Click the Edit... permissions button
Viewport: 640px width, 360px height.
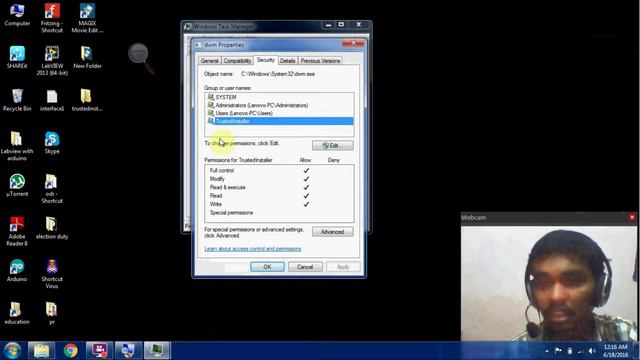coord(333,146)
